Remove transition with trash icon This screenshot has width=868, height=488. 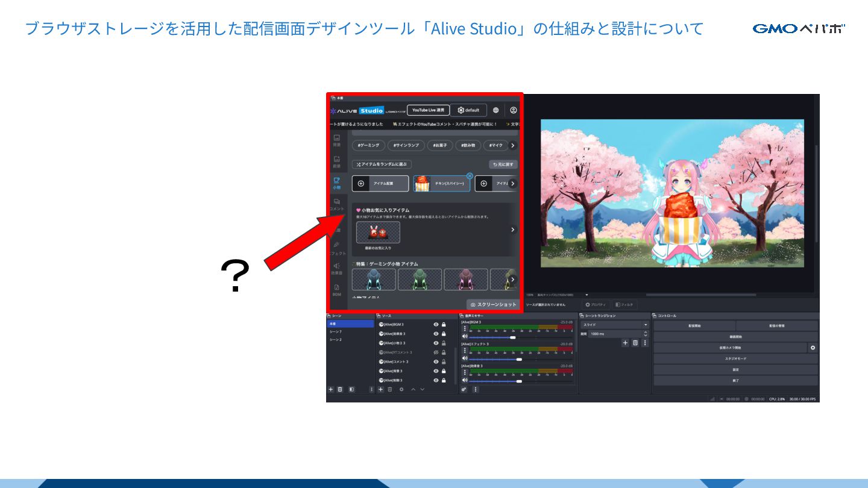(635, 343)
